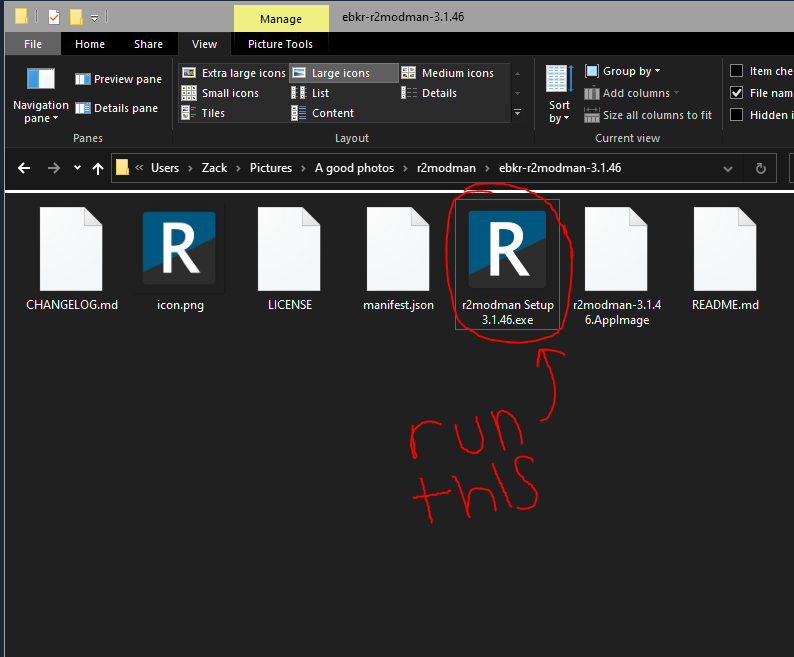The image size is (794, 657).
Task: Open Customize Quick Access Toolbar dropdown
Action: pos(94,18)
